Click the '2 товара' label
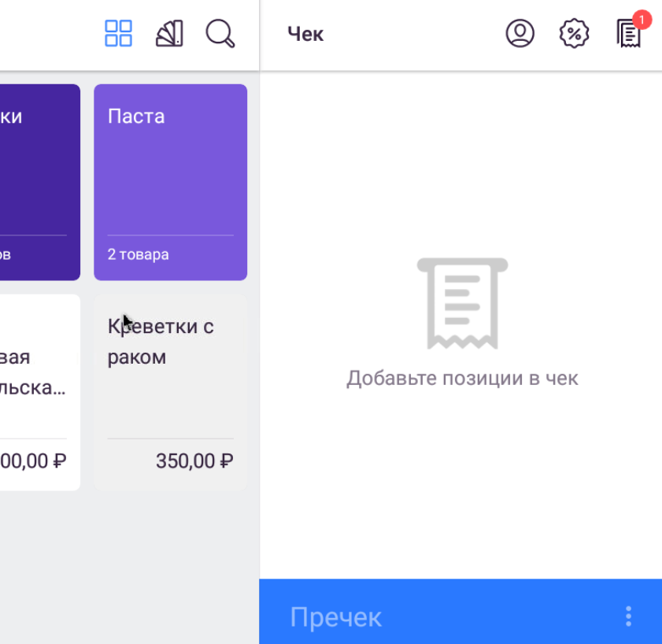Viewport: 662px width, 644px height. tap(138, 254)
